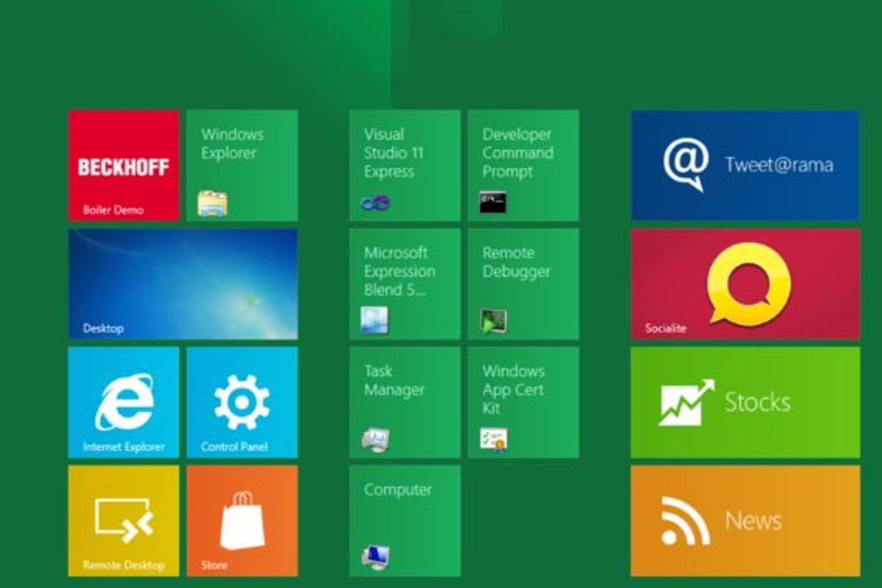This screenshot has height=588, width=882.
Task: Click the Internet Explorer 'e' logo
Action: click(x=124, y=402)
